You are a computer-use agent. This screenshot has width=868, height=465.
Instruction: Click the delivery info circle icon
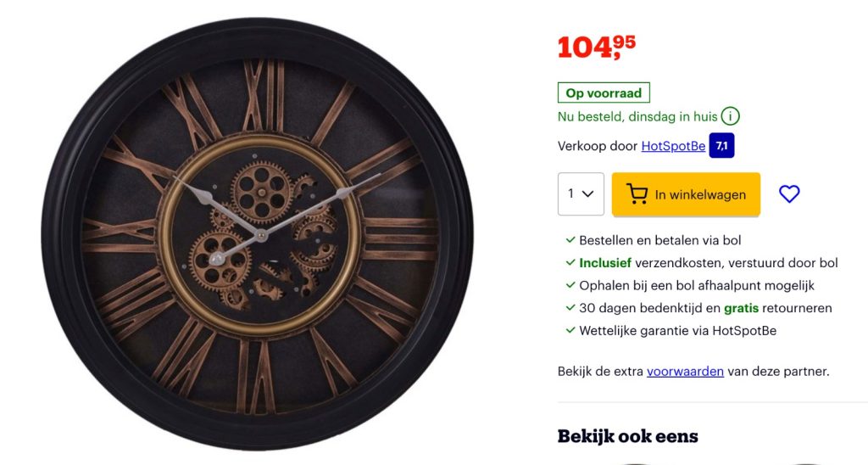(x=730, y=116)
